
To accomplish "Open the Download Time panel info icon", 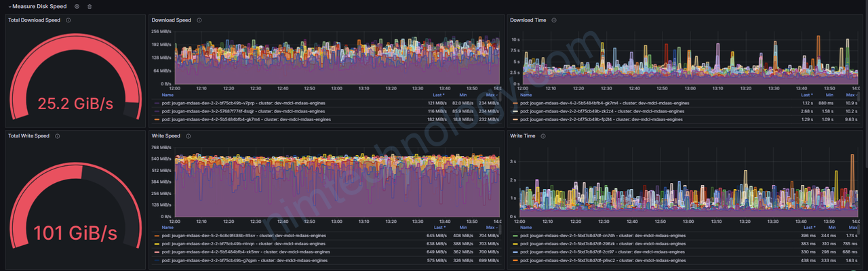I will click(555, 20).
